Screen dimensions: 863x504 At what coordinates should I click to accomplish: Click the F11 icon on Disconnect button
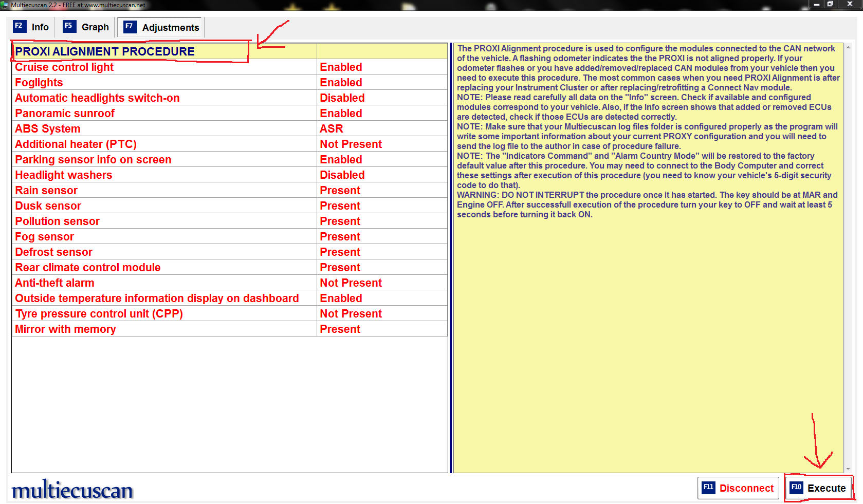tap(708, 488)
